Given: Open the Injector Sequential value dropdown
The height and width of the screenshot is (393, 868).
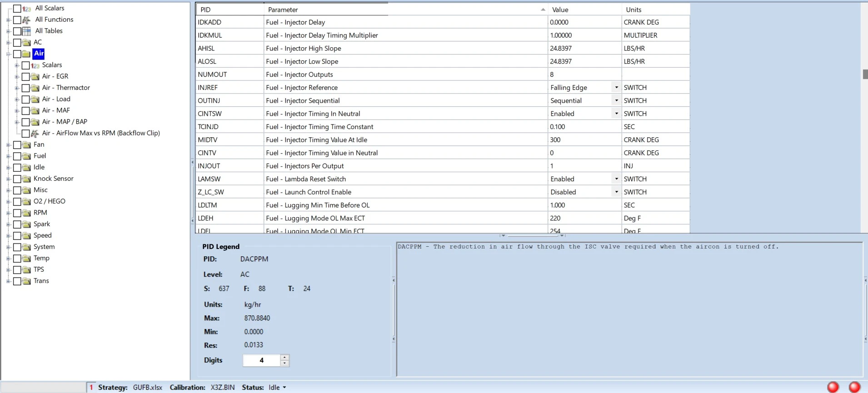Looking at the screenshot, I should (x=616, y=100).
